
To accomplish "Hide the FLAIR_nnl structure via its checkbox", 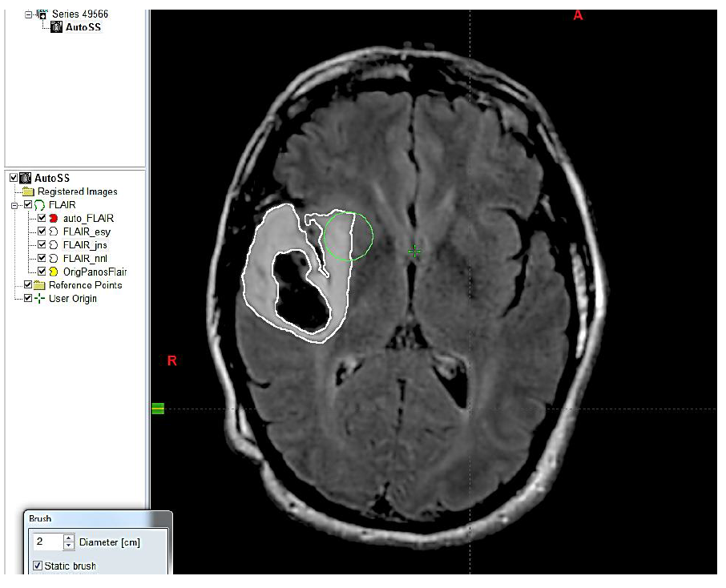I will tap(42, 258).
